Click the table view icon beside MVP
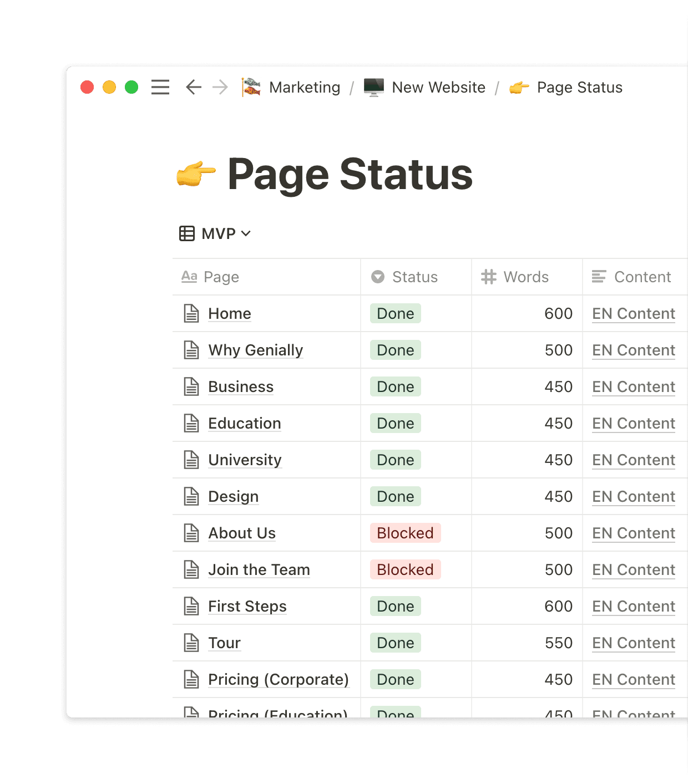Viewport: 688px width, 784px height. tap(186, 233)
